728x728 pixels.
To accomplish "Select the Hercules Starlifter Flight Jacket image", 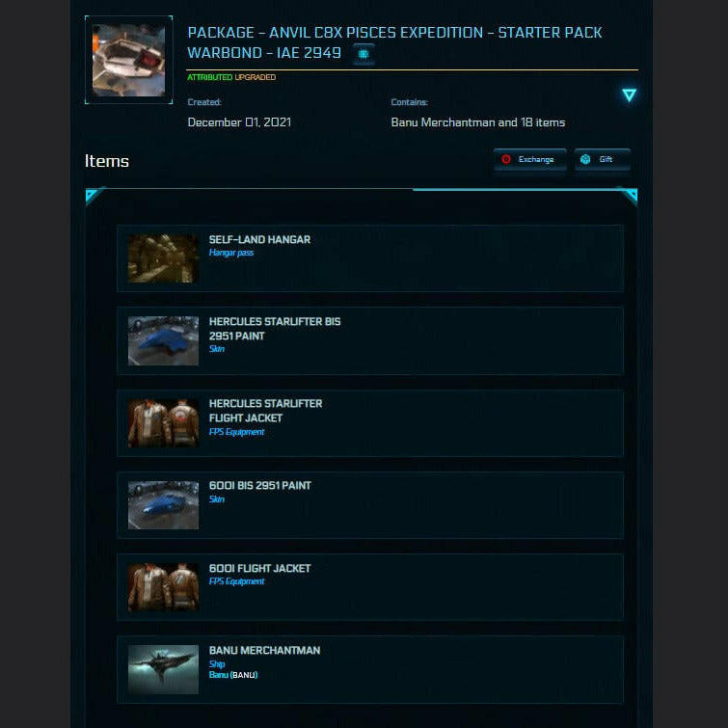I will coord(163,423).
